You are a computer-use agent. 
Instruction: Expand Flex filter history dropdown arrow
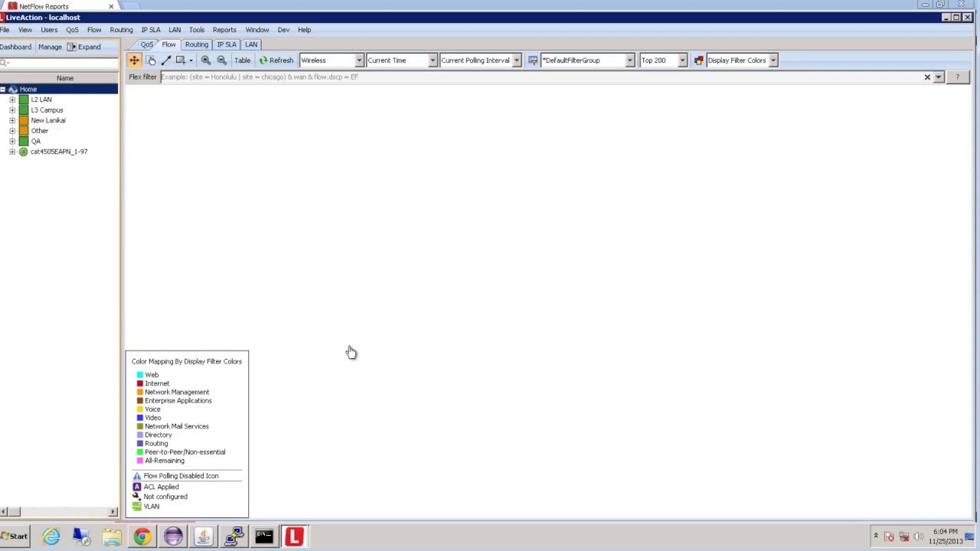(939, 77)
